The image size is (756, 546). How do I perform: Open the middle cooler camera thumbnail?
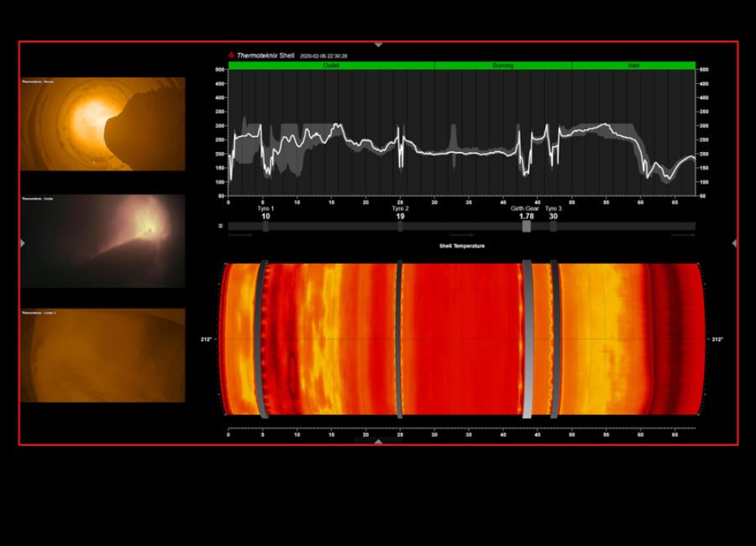pos(102,241)
